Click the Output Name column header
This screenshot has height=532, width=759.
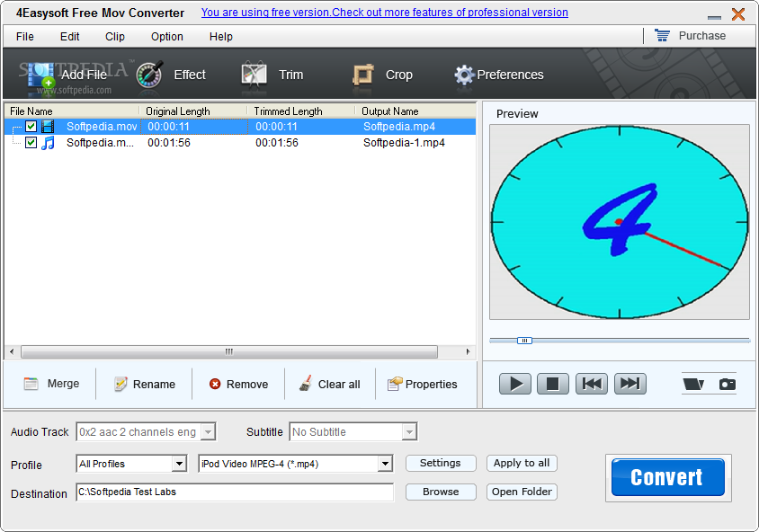click(415, 111)
